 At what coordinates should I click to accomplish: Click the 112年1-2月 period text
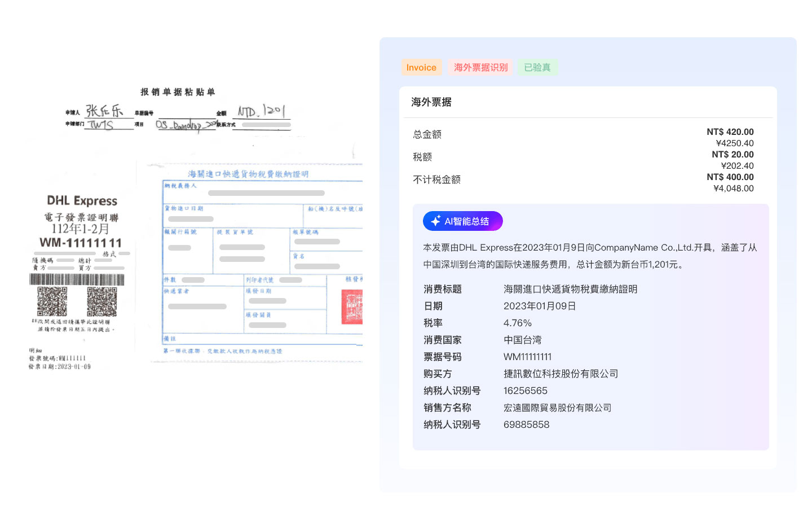[x=80, y=229]
